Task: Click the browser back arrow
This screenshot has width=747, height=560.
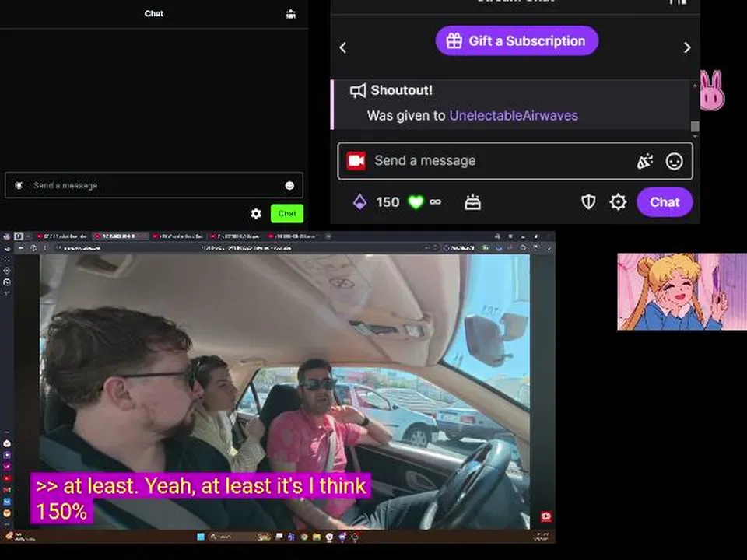Action: point(20,247)
